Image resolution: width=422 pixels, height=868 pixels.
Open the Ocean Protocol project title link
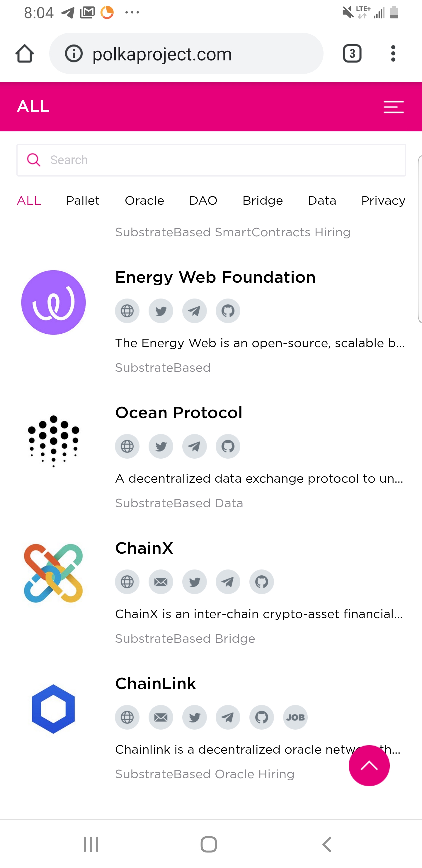click(x=179, y=412)
